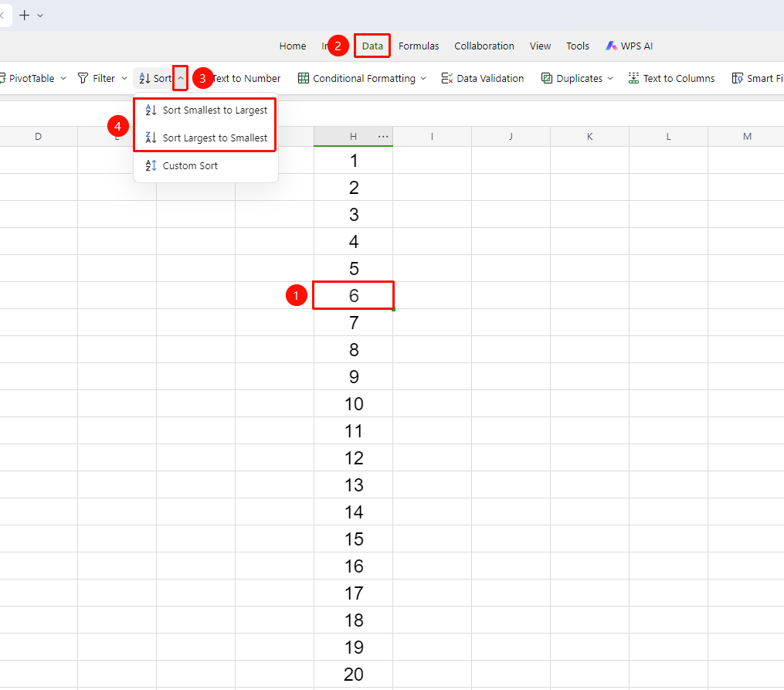Viewport: 784px width, 690px height.
Task: Expand the PivotTable dropdown arrow
Action: click(x=63, y=79)
